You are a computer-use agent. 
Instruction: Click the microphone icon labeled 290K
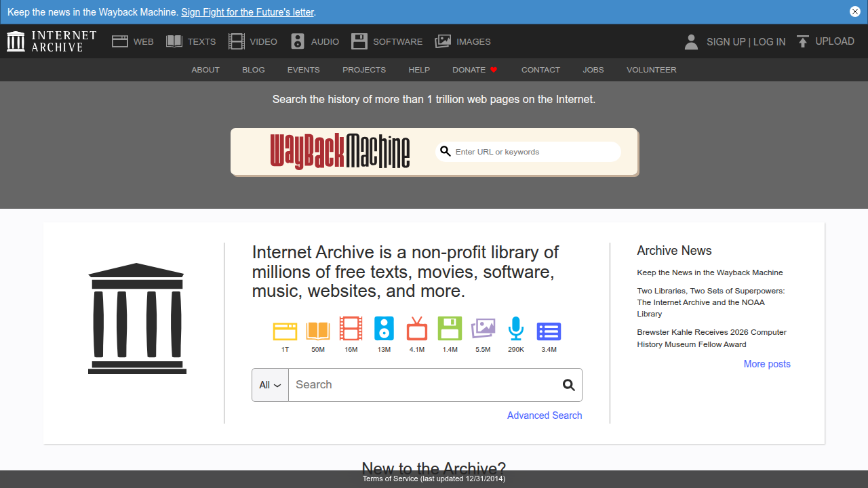(516, 329)
